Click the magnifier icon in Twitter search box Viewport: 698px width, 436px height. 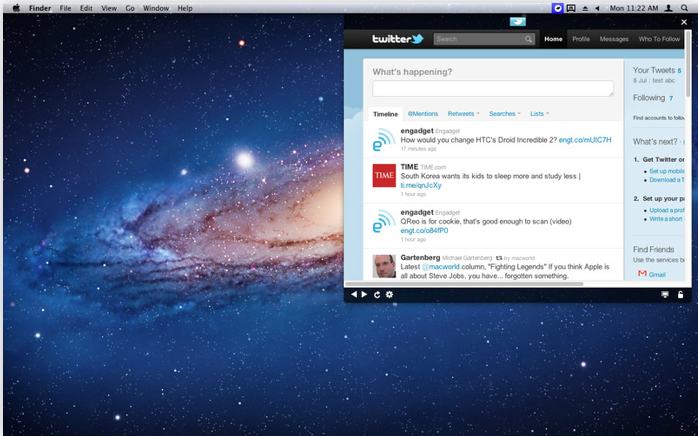click(x=528, y=39)
